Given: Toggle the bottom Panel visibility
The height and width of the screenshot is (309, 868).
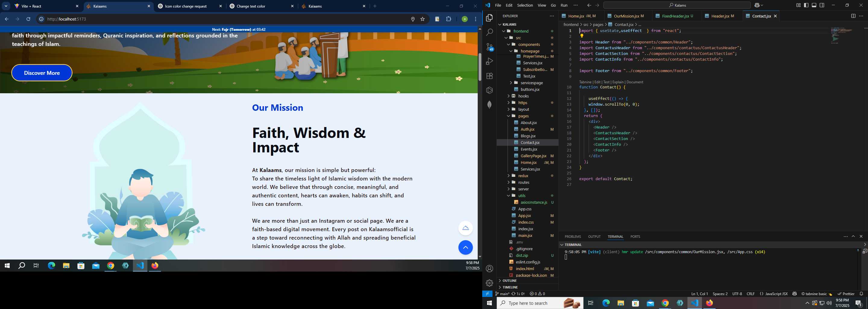Looking at the screenshot, I should [x=814, y=5].
